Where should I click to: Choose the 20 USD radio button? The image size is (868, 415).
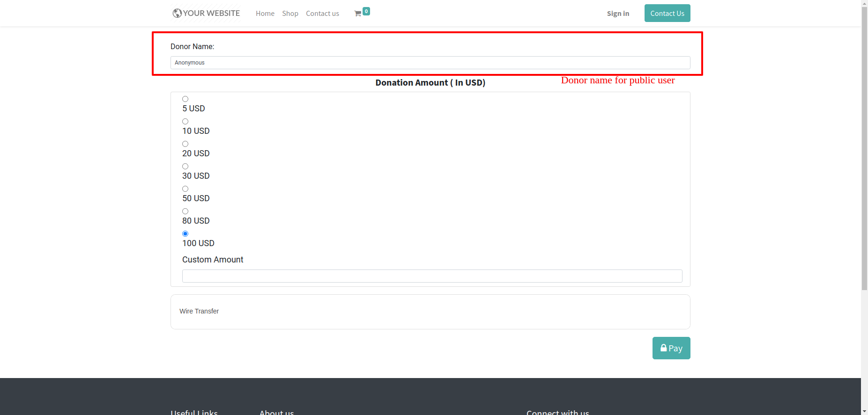click(185, 144)
